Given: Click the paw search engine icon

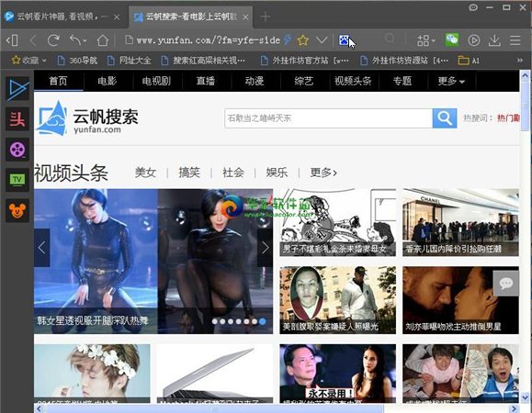Looking at the screenshot, I should (x=344, y=40).
